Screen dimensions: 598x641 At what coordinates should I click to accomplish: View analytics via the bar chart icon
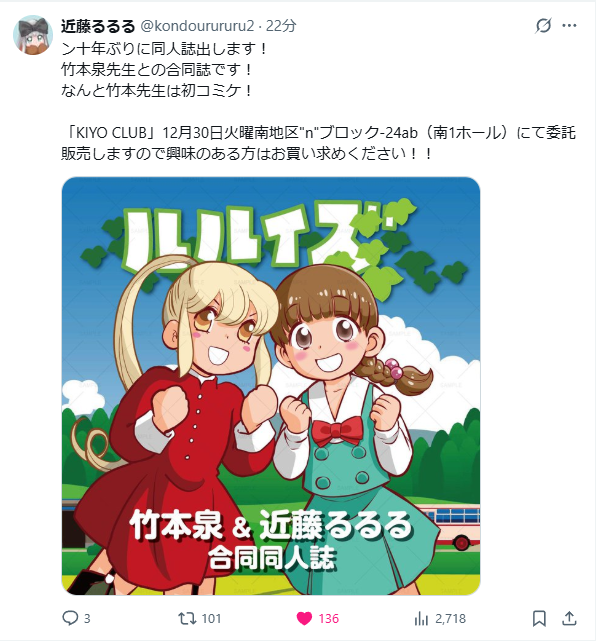pos(421,619)
